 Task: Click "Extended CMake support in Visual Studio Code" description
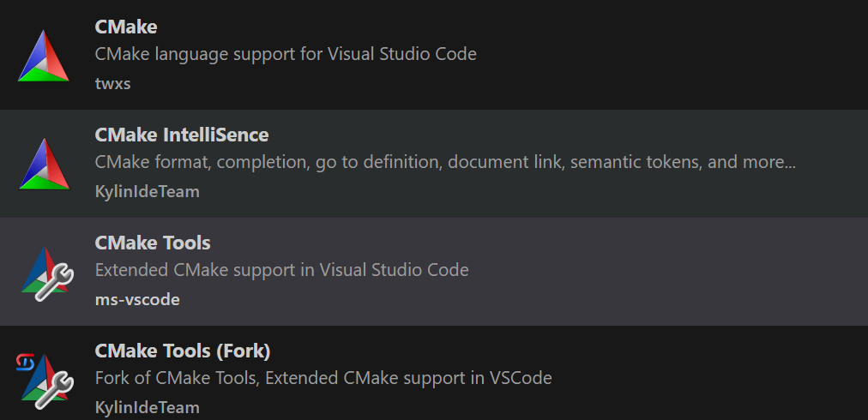(281, 270)
